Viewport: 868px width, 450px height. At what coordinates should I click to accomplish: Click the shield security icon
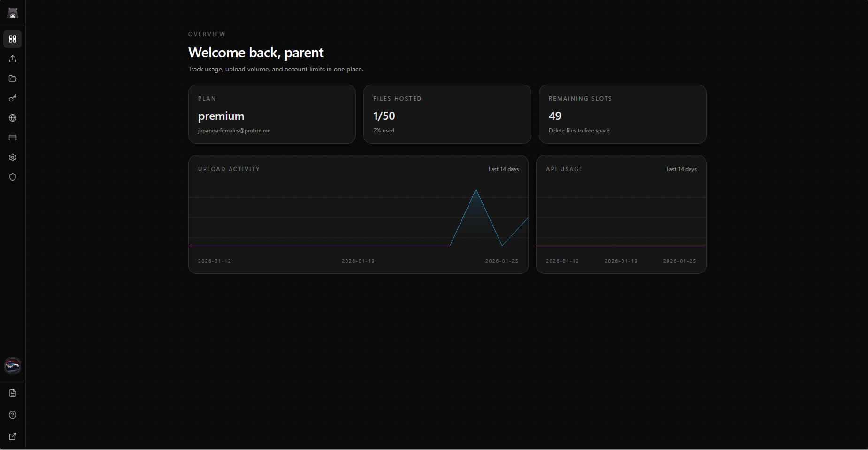13,177
